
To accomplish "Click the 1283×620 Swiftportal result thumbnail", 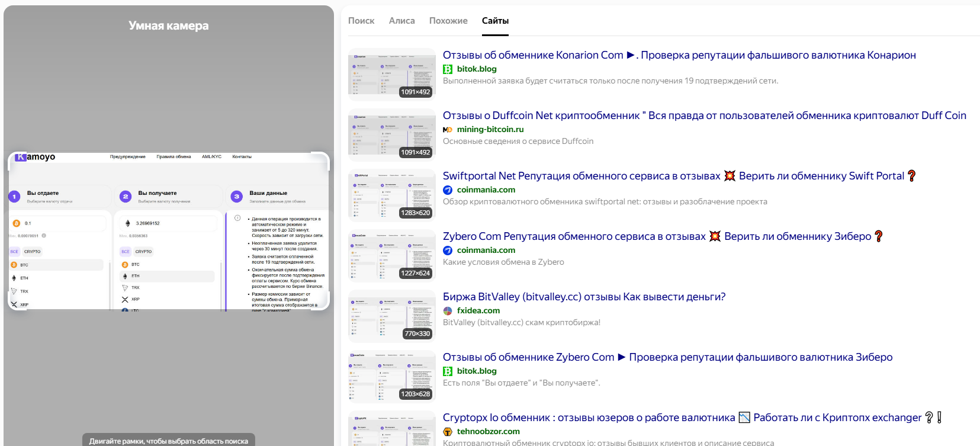I will pos(392,195).
